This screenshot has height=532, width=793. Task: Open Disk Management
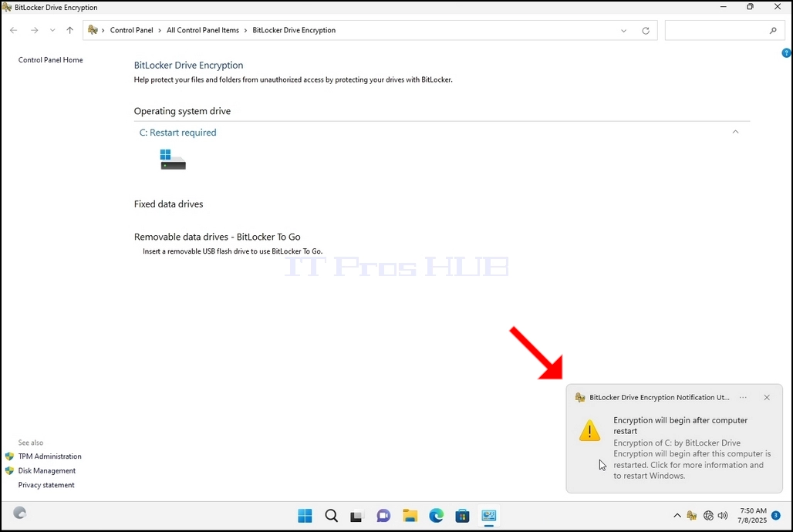(47, 470)
